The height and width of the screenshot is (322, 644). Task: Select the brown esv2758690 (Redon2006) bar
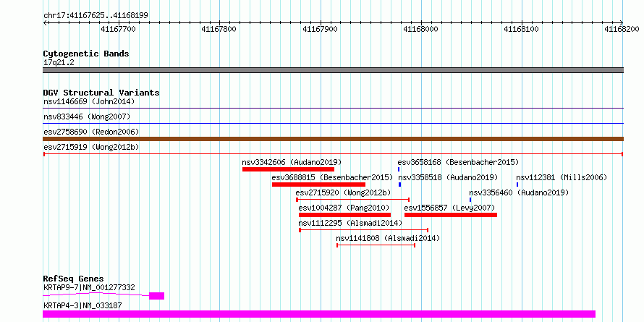coord(333,139)
